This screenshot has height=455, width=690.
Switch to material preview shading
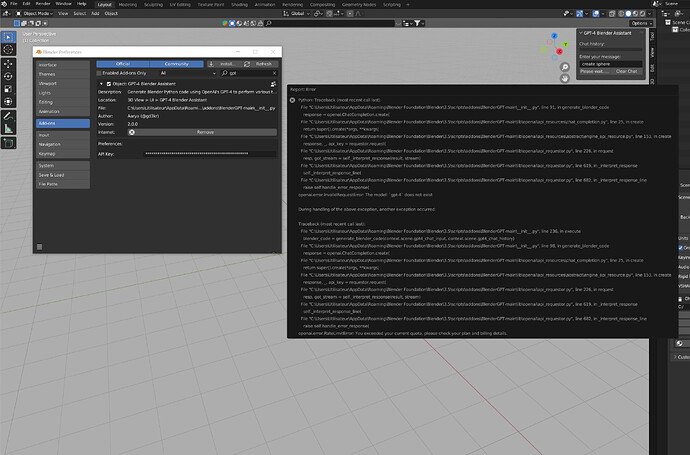coord(635,14)
